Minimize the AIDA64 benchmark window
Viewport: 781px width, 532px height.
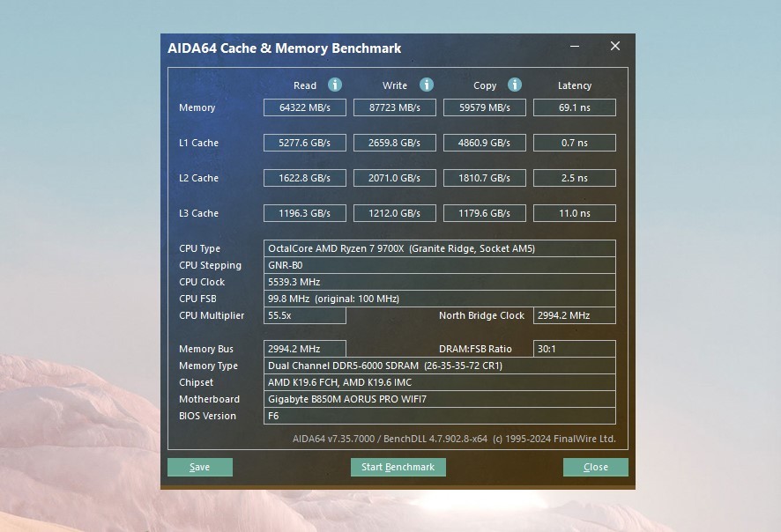tap(575, 47)
